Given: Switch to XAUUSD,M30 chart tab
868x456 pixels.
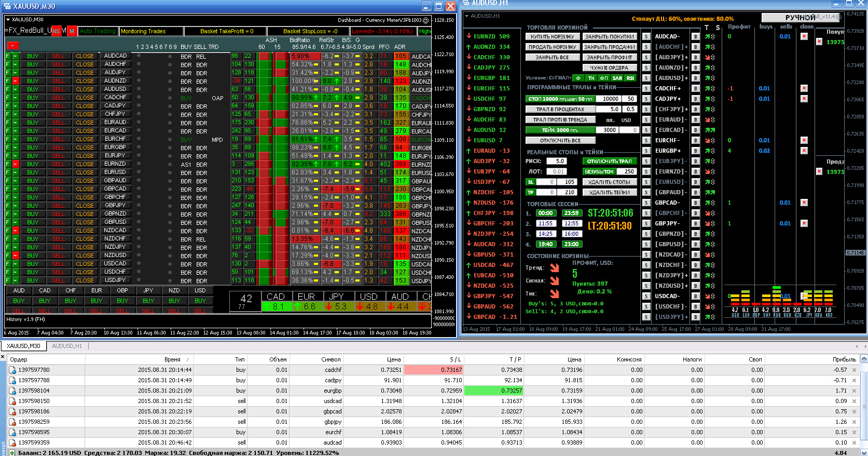Looking at the screenshot, I should 23,346.
